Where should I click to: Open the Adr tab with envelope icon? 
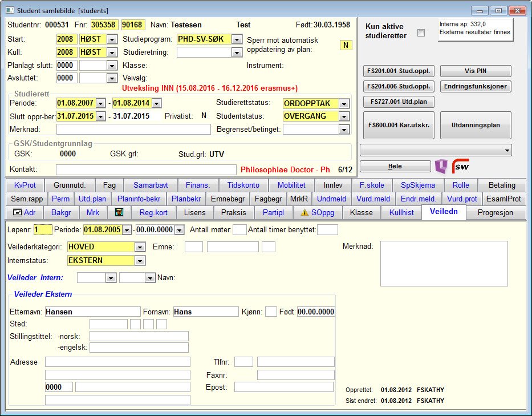click(25, 213)
